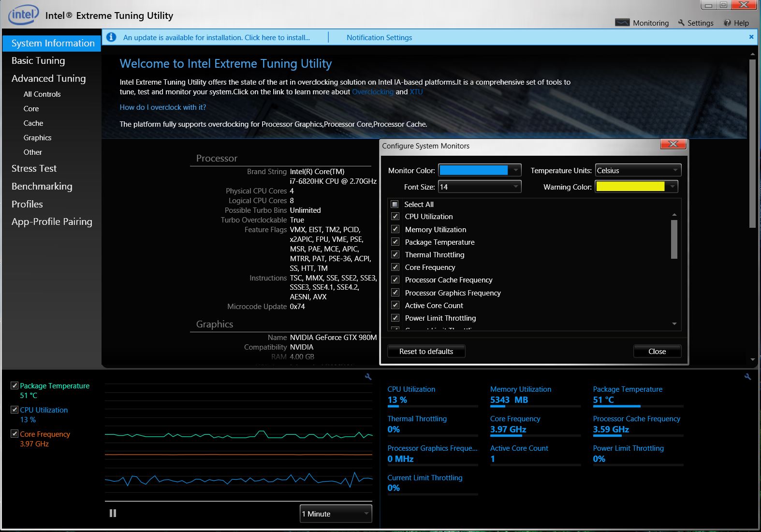
Task: Dismiss the update notification bar
Action: point(751,37)
